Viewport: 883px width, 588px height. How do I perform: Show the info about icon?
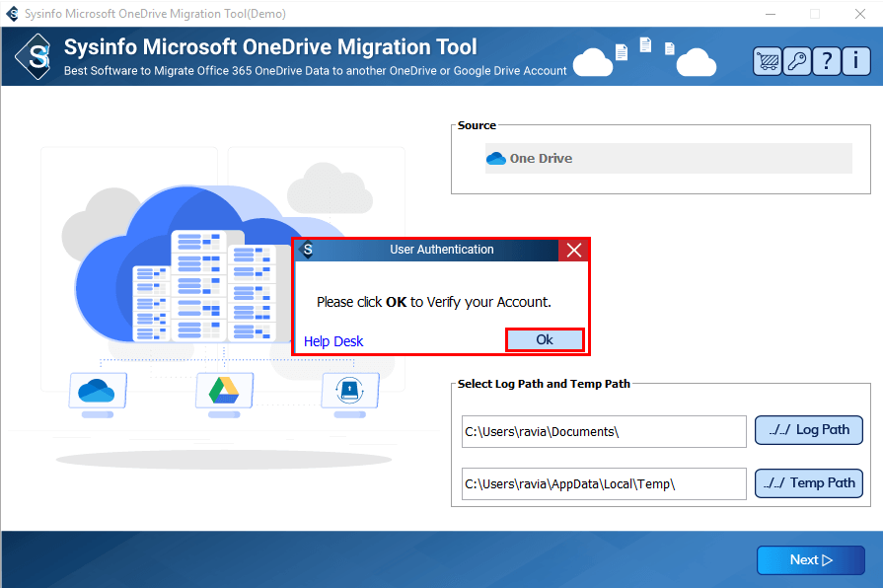point(856,61)
